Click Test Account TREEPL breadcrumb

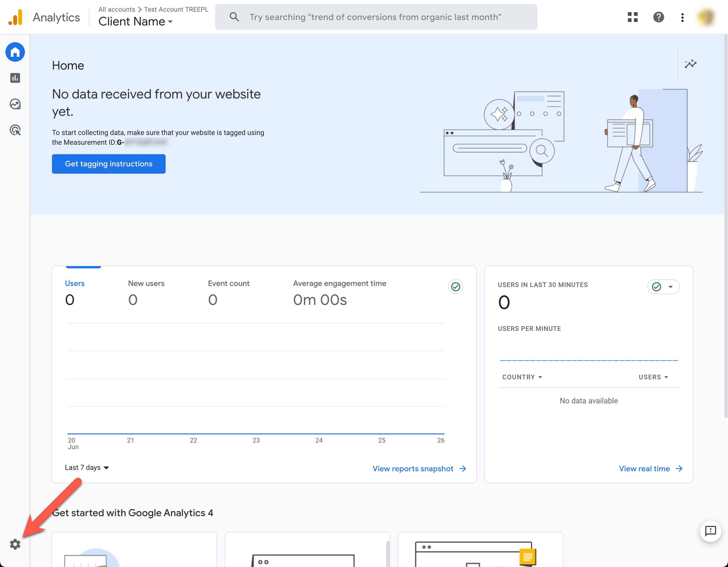(176, 9)
